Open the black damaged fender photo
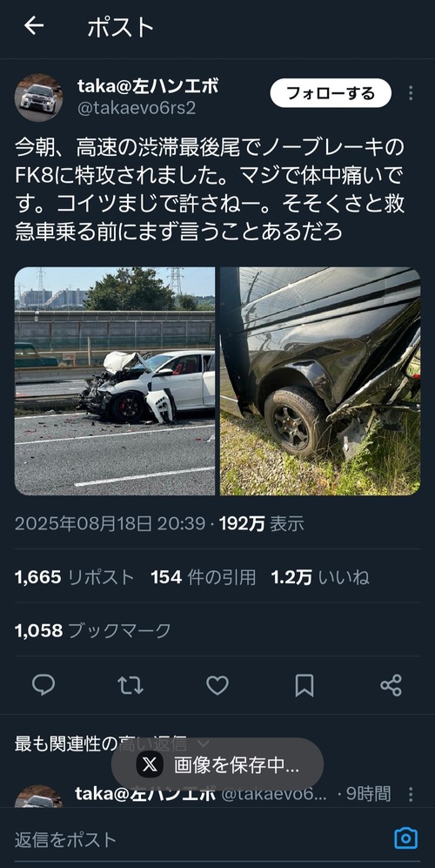Image resolution: width=435 pixels, height=868 pixels. coord(320,380)
